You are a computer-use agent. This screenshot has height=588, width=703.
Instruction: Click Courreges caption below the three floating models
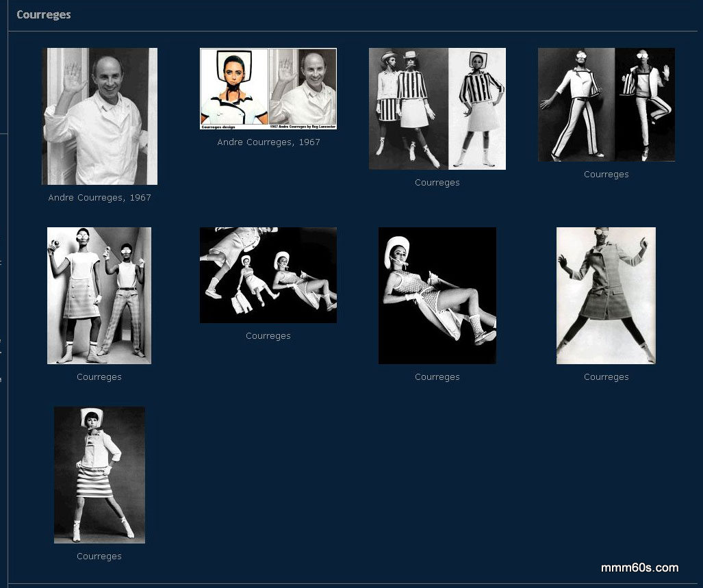point(268,336)
